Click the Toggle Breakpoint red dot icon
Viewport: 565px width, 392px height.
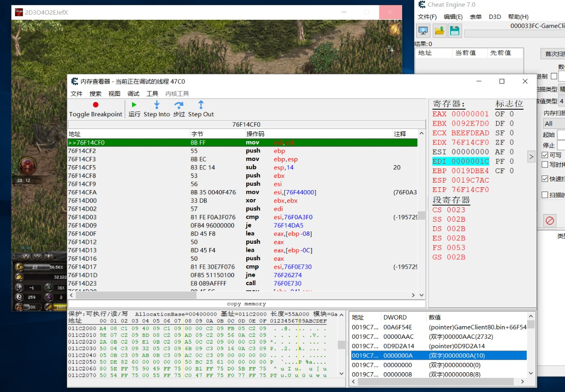tap(96, 105)
